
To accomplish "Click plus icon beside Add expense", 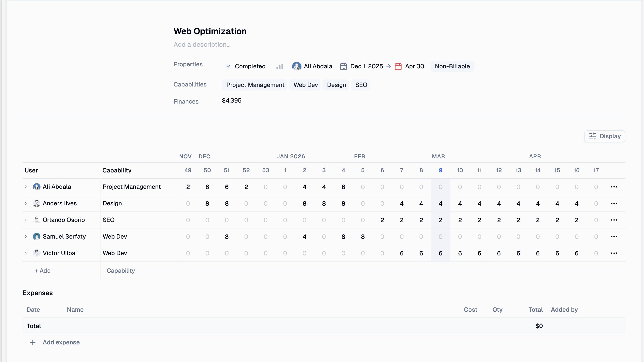I will pos(33,342).
